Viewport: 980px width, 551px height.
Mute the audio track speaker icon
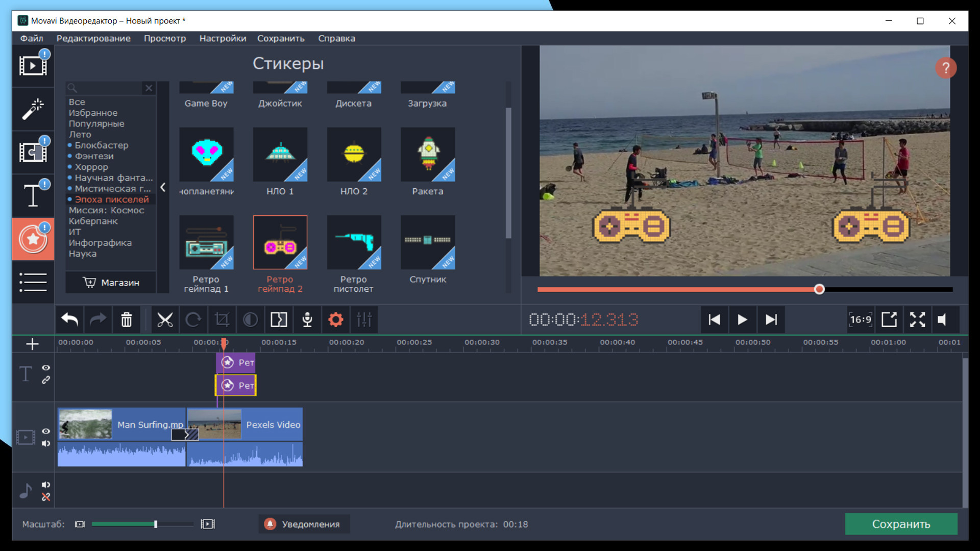(46, 485)
